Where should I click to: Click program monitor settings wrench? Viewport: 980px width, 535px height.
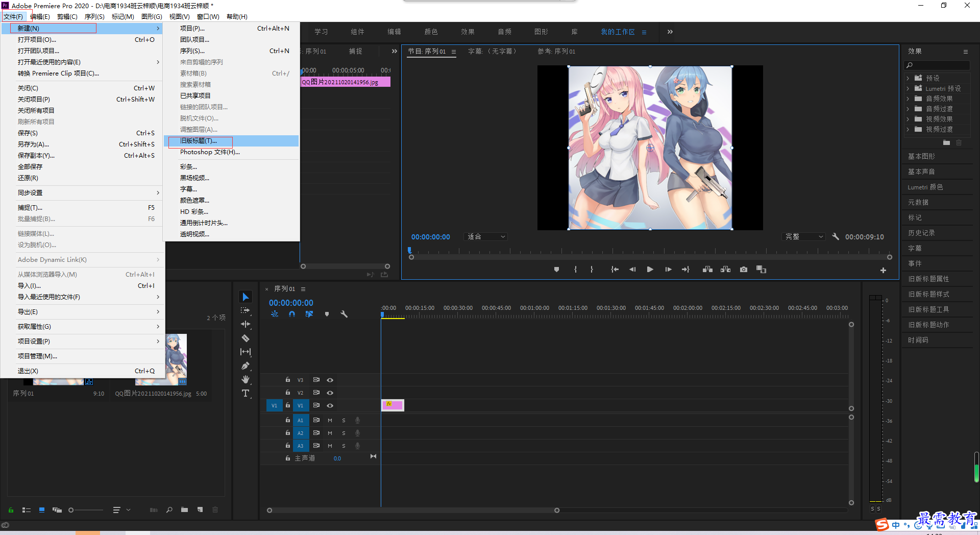point(836,236)
